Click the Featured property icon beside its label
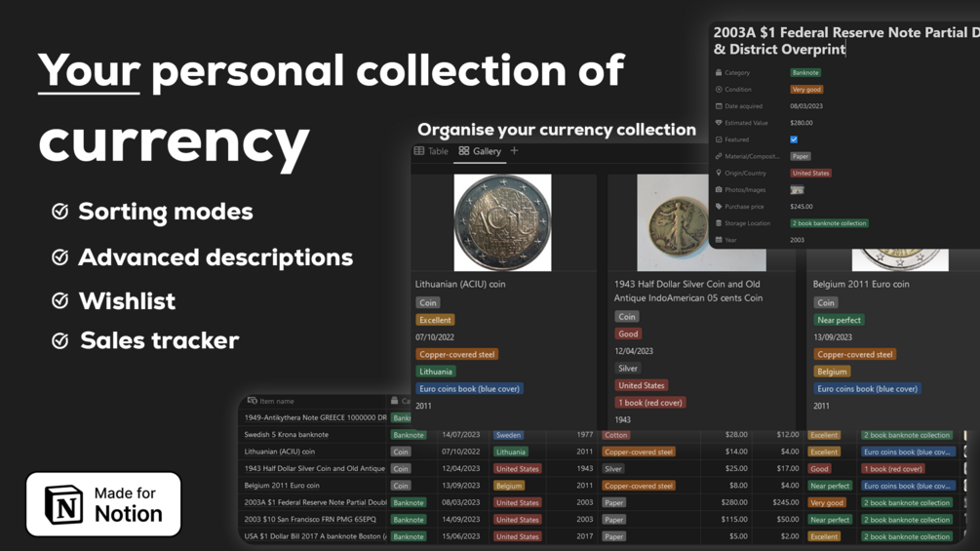 718,139
